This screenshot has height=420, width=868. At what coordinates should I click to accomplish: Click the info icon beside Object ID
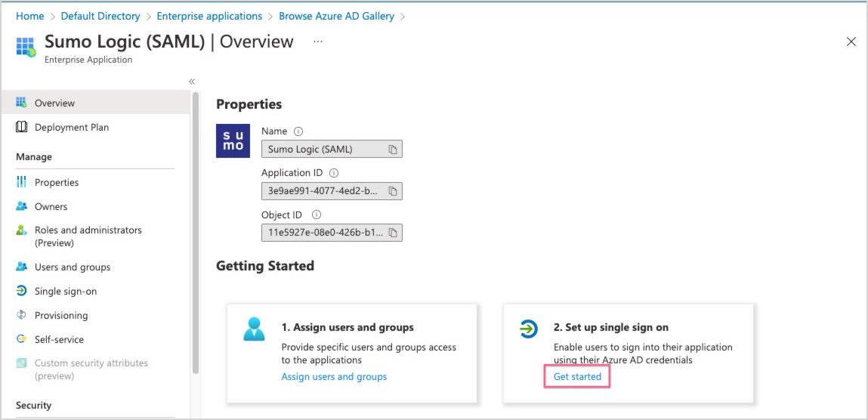click(x=317, y=215)
